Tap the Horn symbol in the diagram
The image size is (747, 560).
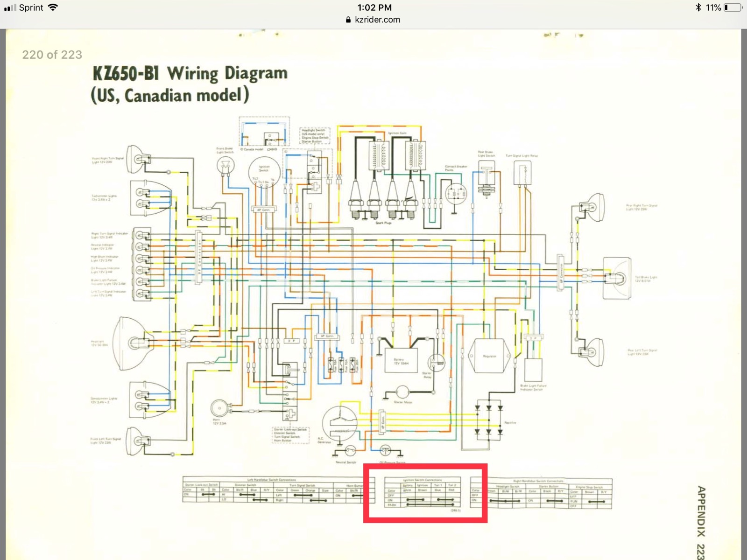coord(219,408)
